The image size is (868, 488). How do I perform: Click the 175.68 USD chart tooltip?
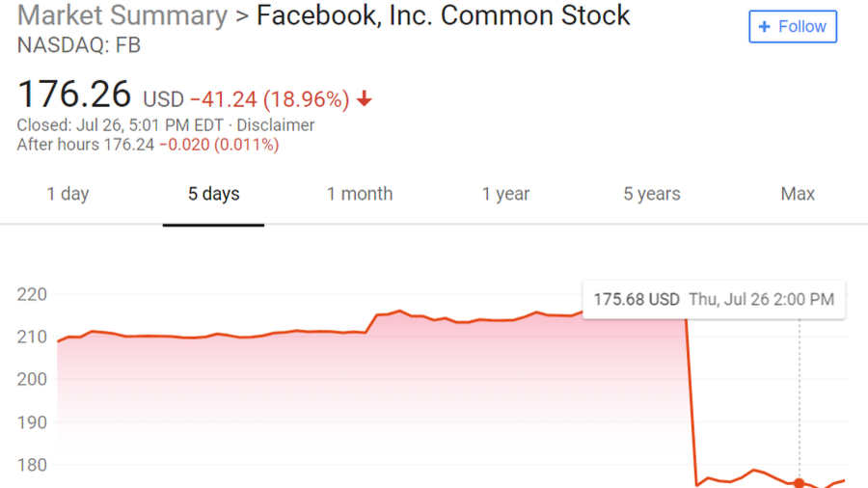(x=714, y=300)
